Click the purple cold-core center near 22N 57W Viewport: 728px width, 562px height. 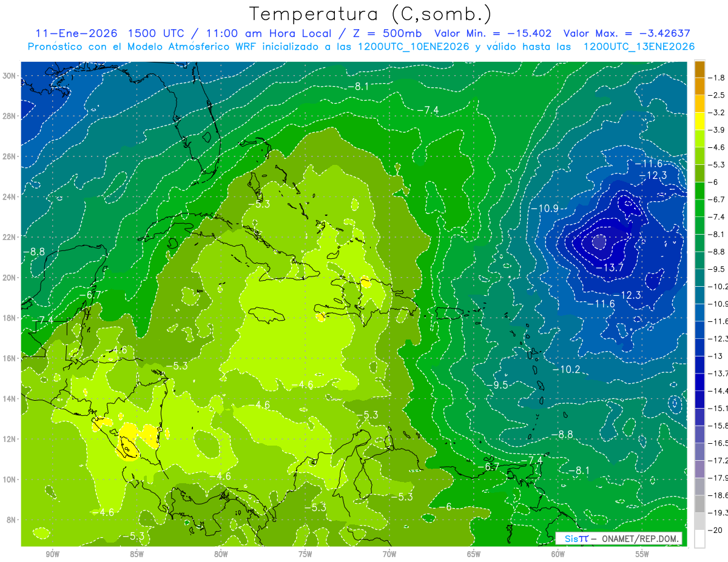coord(599,242)
